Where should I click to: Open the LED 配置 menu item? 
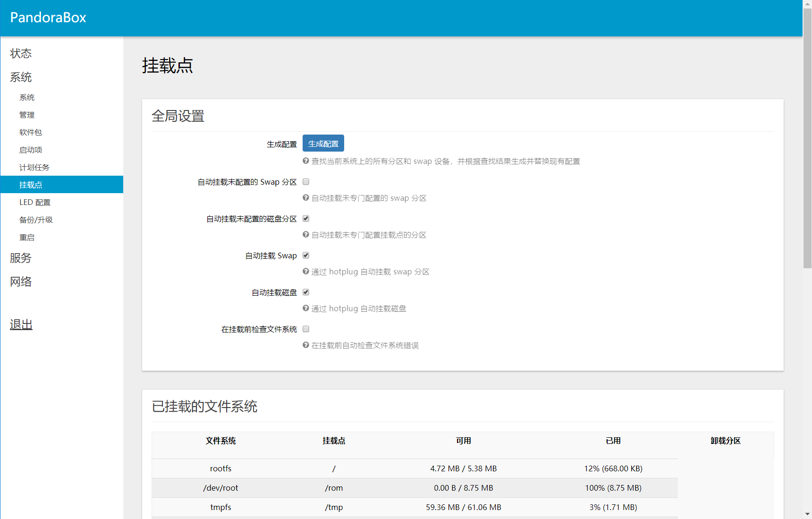tap(35, 202)
